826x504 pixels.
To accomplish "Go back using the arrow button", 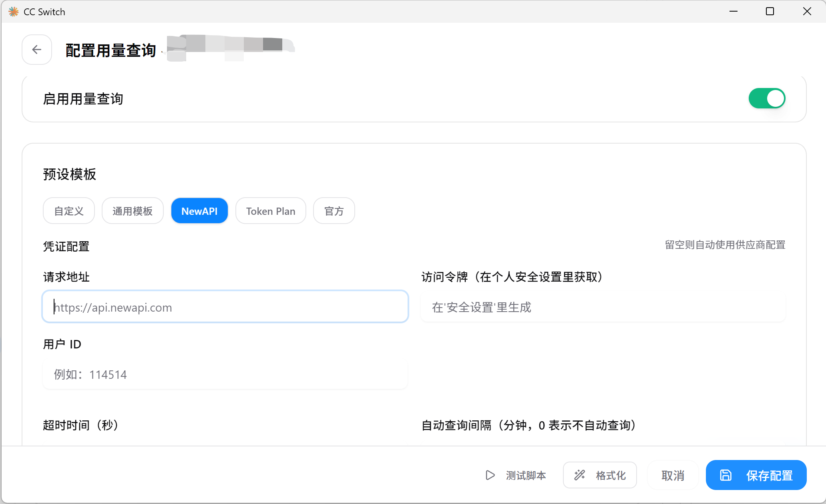I will click(37, 50).
